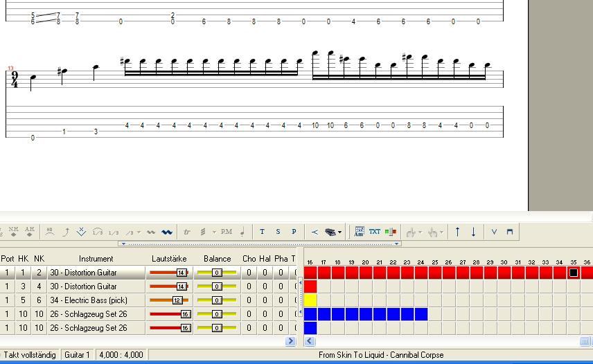
Task: Click song title 'From Skin To Liquid'
Action: coord(353,355)
